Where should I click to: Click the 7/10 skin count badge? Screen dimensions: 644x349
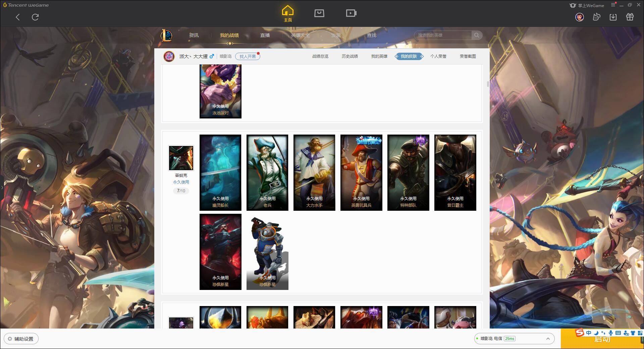click(x=181, y=191)
